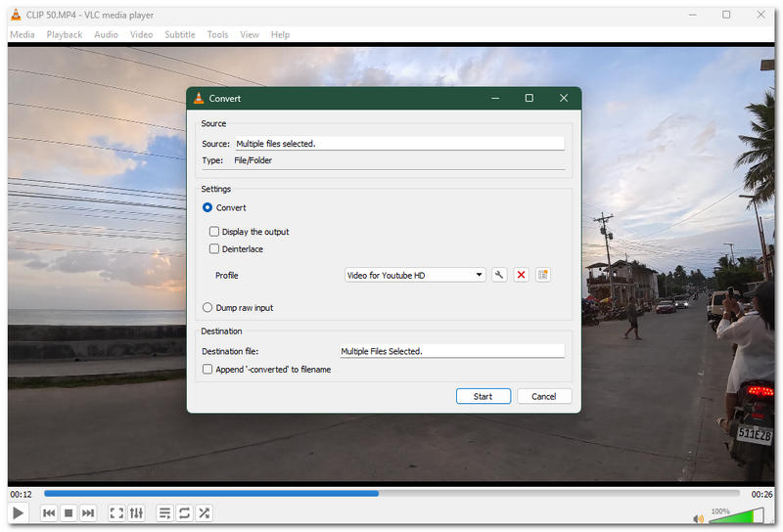Image resolution: width=783 pixels, height=532 pixels.
Task: Delete selected profile with the red X
Action: (x=522, y=275)
